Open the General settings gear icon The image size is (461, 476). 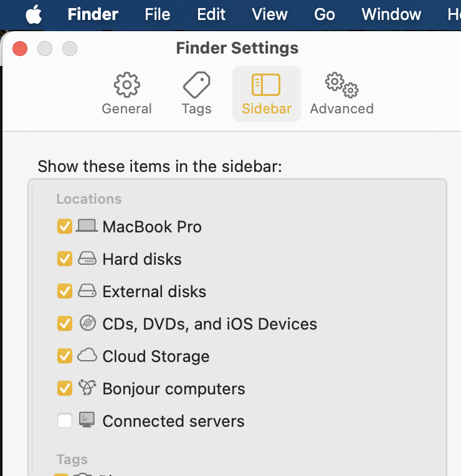pos(126,85)
